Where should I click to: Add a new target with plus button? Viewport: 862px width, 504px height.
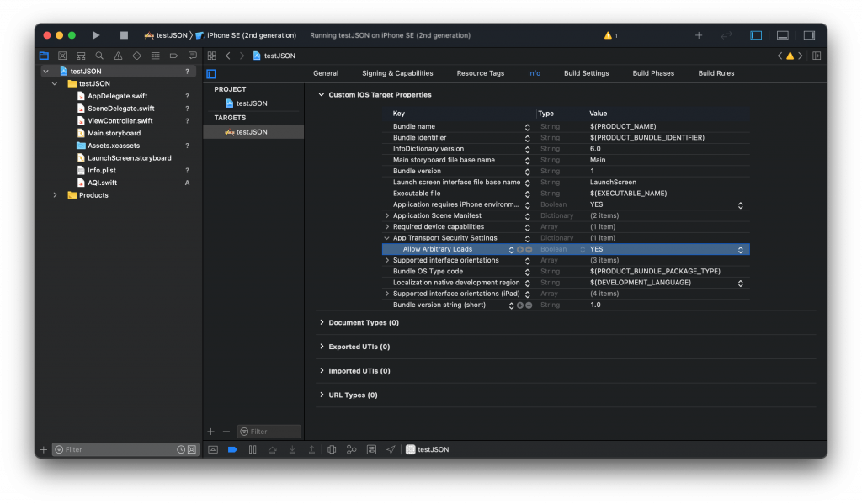click(211, 432)
